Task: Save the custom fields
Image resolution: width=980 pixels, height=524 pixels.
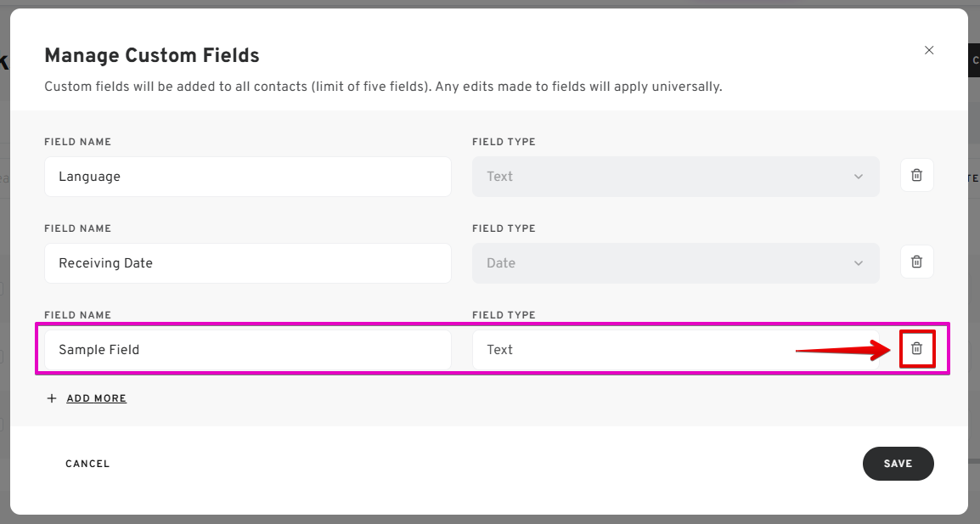Action: pos(898,464)
